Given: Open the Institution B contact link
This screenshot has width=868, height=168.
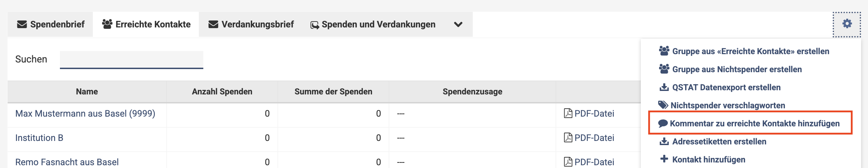Looking at the screenshot, I should tap(39, 138).
